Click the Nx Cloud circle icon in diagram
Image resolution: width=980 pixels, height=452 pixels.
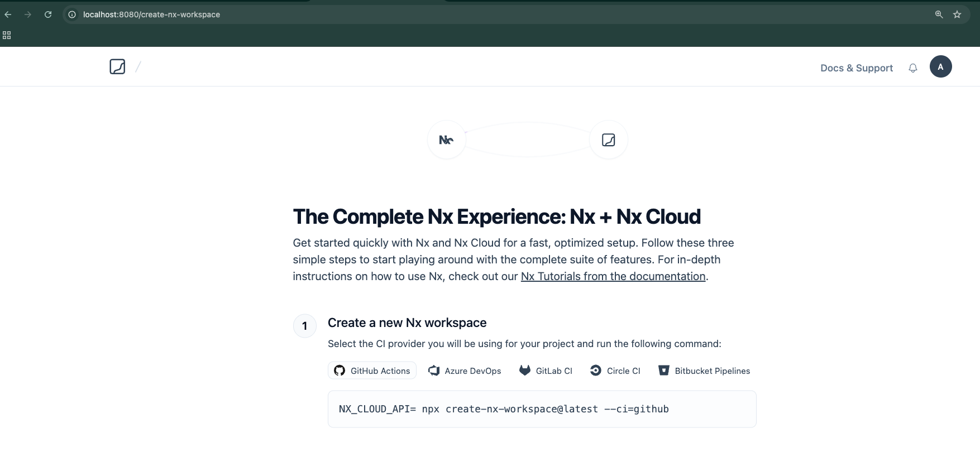pyautogui.click(x=609, y=140)
